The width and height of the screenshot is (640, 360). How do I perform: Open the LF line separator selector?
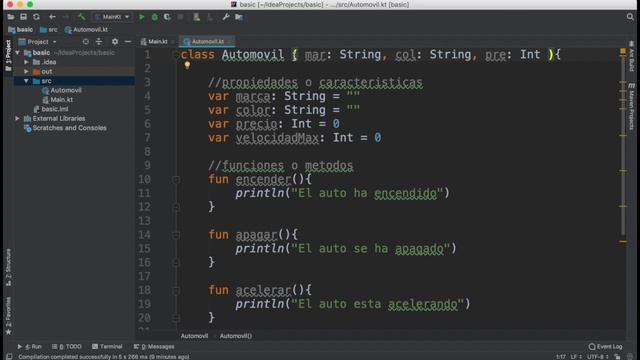click(x=576, y=357)
